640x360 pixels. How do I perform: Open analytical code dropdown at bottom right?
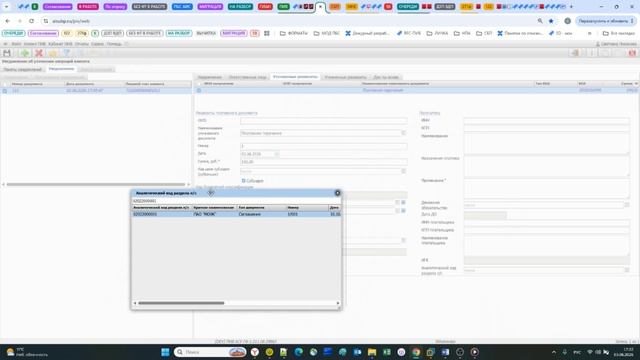click(x=627, y=270)
